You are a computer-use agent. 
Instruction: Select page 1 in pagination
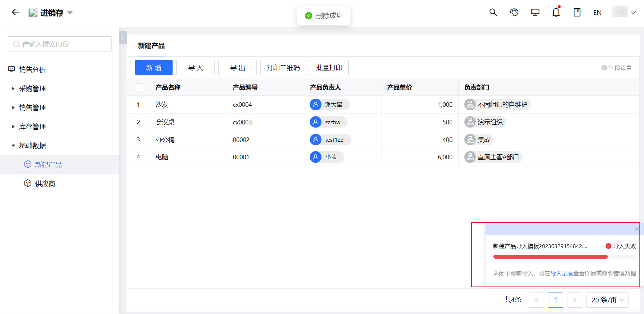[555, 300]
